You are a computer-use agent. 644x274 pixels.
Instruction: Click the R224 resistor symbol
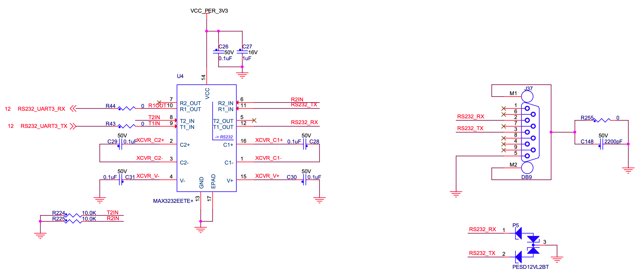73,215
